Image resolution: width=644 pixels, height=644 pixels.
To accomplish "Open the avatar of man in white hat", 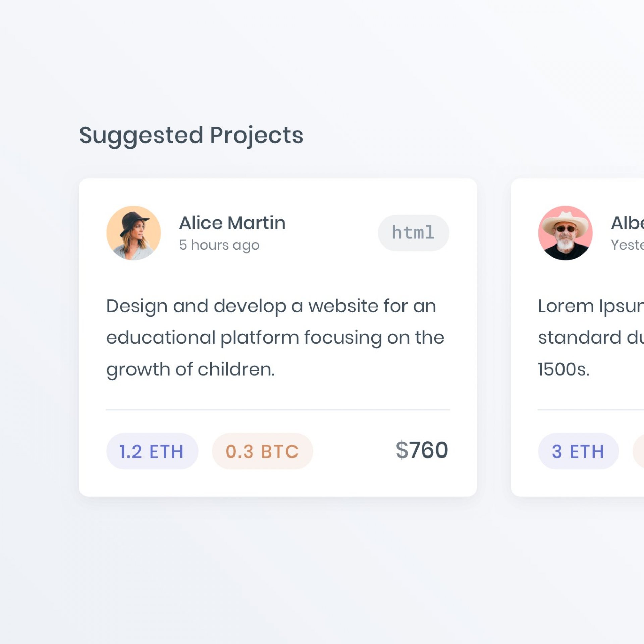I will click(x=565, y=233).
